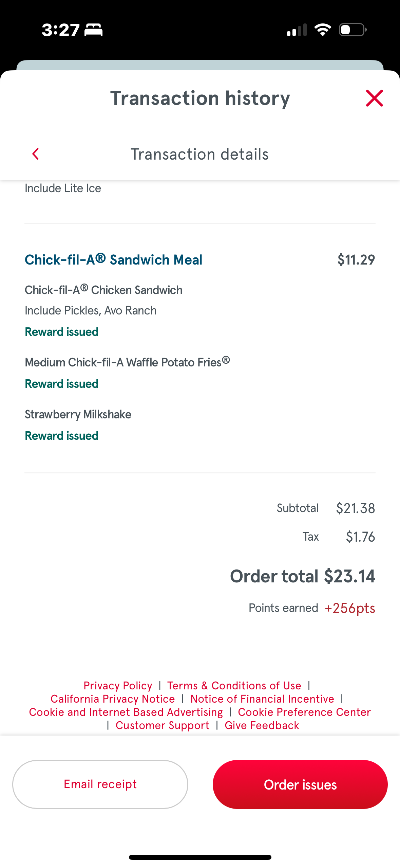View the California Privacy Notice
The width and height of the screenshot is (400, 868).
click(113, 699)
